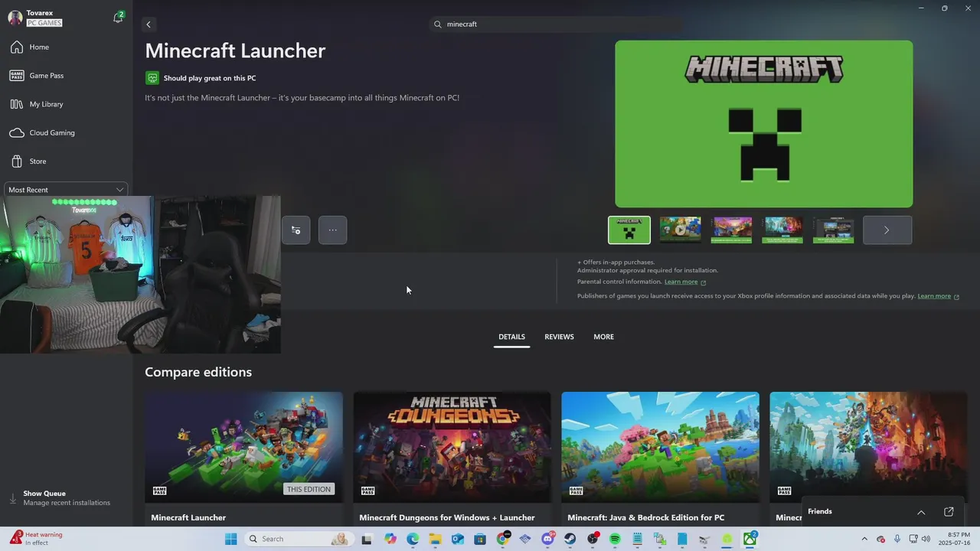Image resolution: width=980 pixels, height=551 pixels.
Task: Open the more options ellipsis button
Action: (x=332, y=230)
